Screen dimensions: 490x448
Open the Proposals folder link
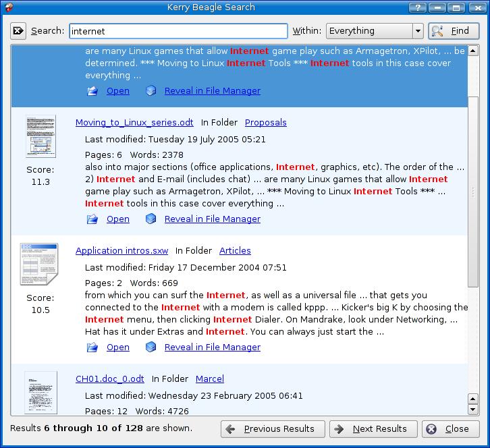(x=265, y=122)
